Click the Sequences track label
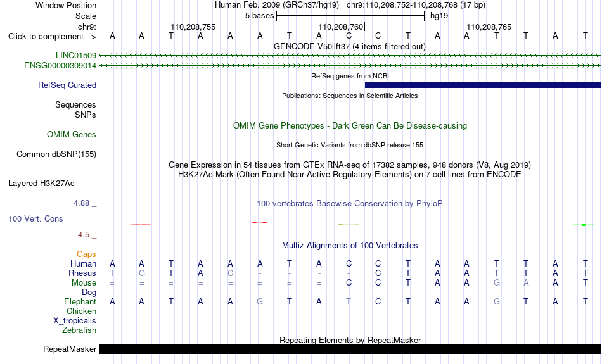Viewport: 602px width, 364px height. click(75, 104)
